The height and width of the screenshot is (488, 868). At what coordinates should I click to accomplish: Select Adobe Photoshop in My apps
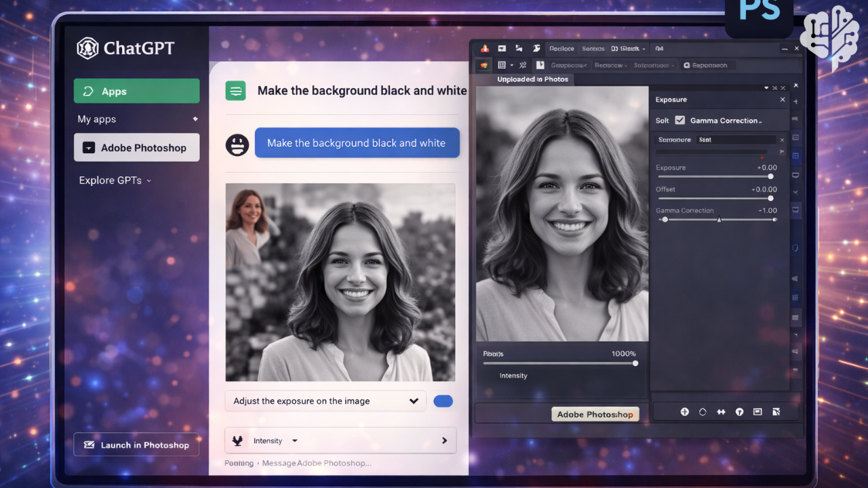coord(136,148)
